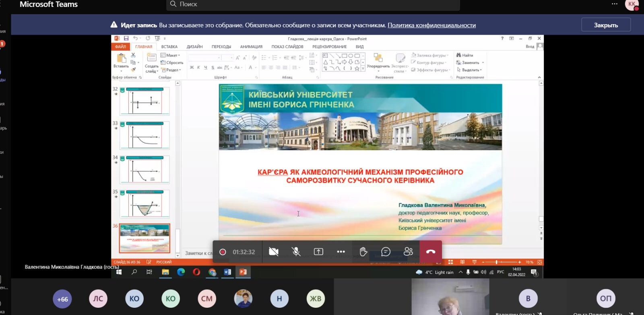This screenshot has height=315, width=644.
Task: Click participant ЖВ avatar
Action: [x=316, y=299]
